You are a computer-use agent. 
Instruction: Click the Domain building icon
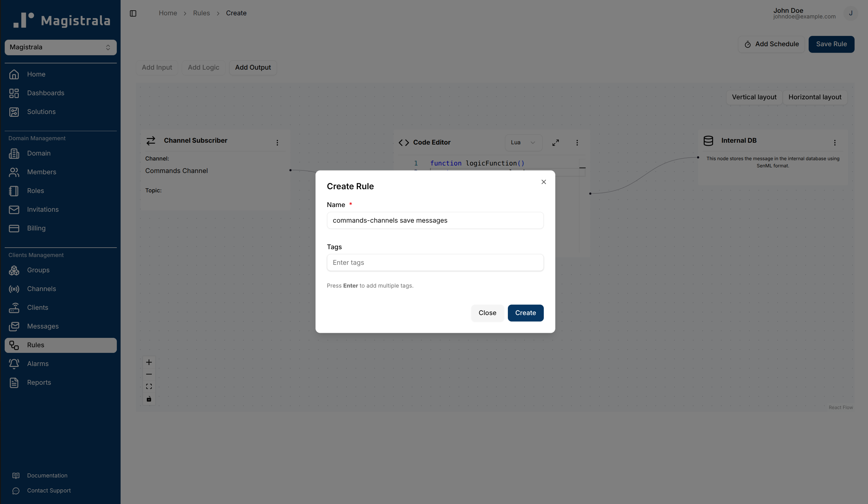tap(14, 154)
